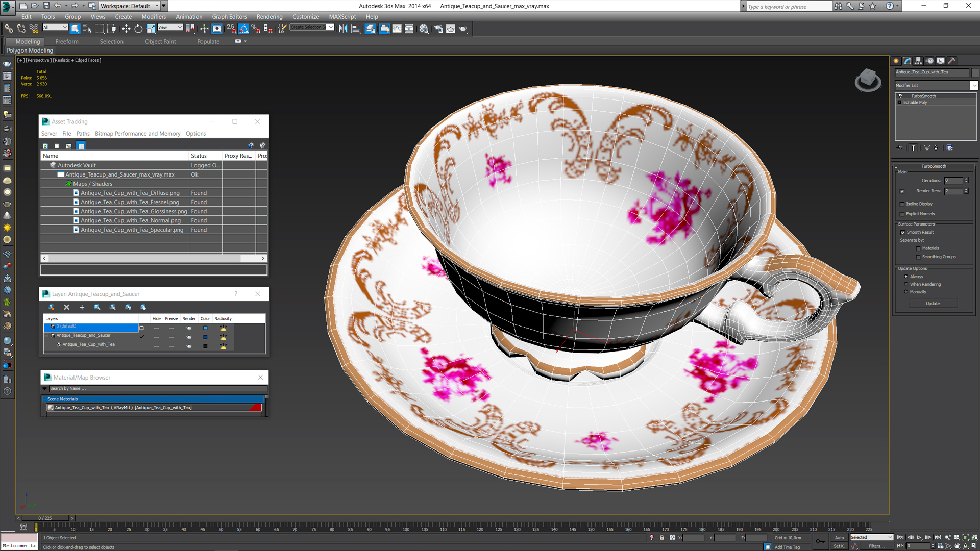Open the Modifier List dropdown

[x=974, y=86]
